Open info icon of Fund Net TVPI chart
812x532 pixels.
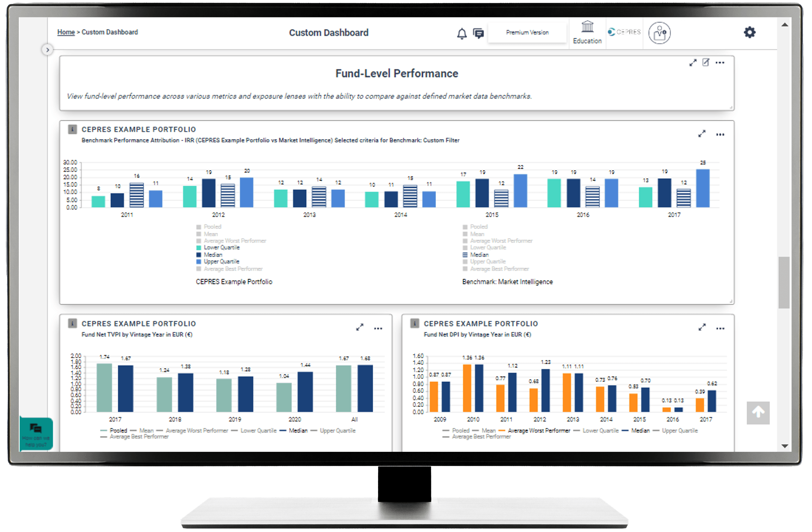pyautogui.click(x=72, y=323)
